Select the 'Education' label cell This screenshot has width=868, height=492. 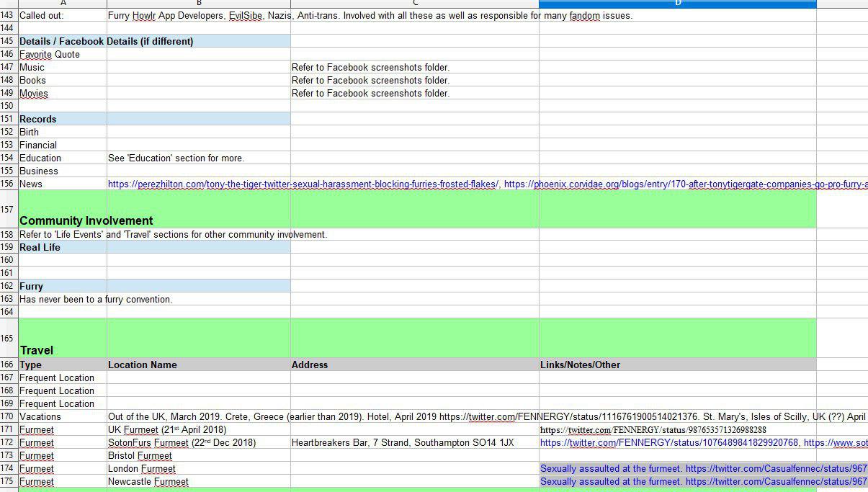(x=63, y=158)
